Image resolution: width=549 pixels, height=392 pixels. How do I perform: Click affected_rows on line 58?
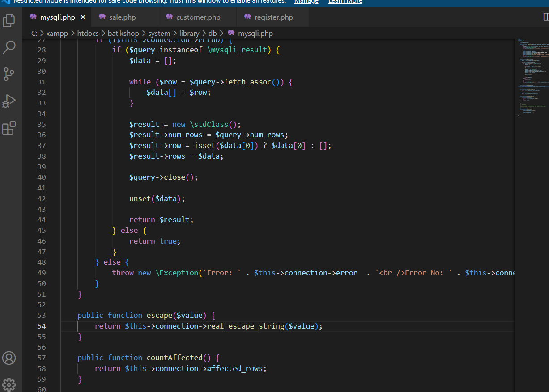(235, 368)
